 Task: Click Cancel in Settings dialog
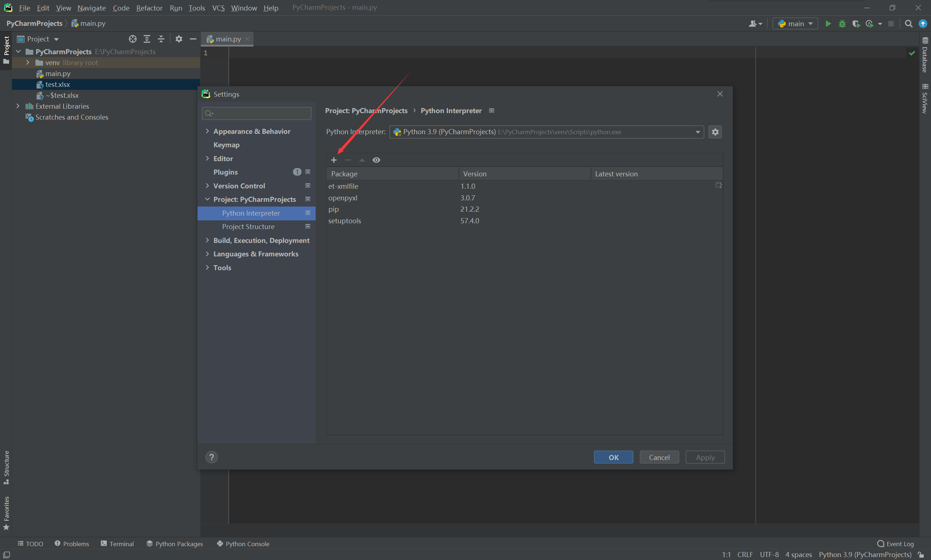coord(659,457)
